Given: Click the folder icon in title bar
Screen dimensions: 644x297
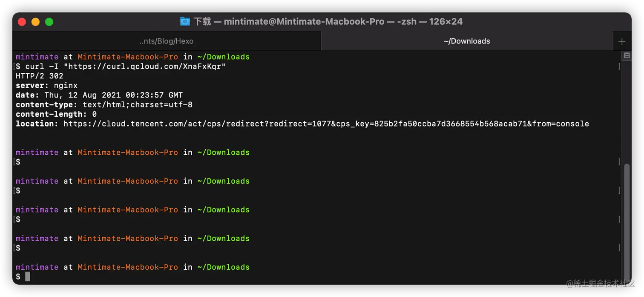Looking at the screenshot, I should [185, 21].
